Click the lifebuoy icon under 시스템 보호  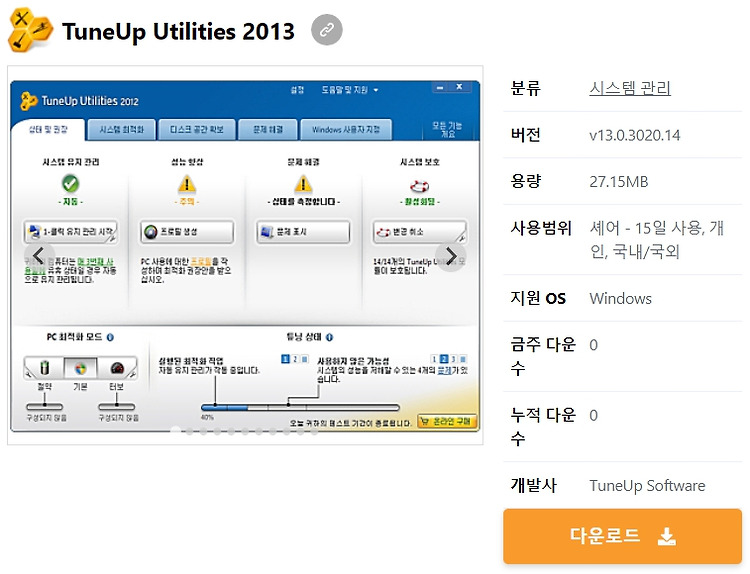[x=419, y=186]
